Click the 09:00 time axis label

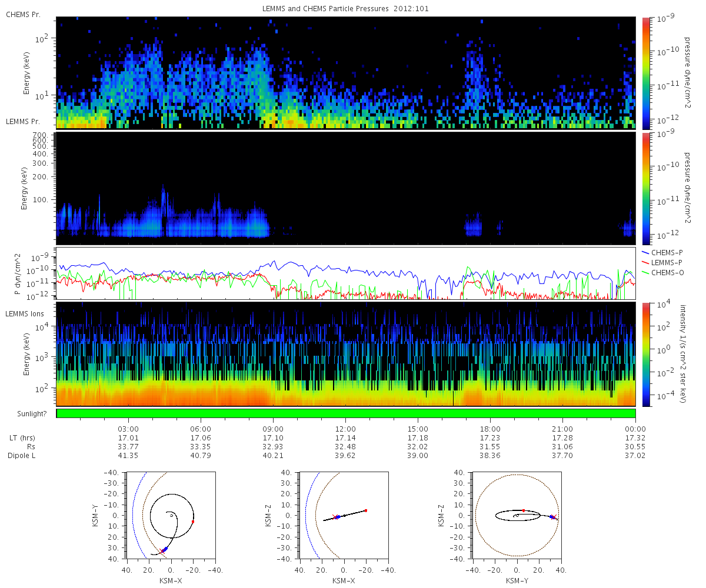point(274,429)
